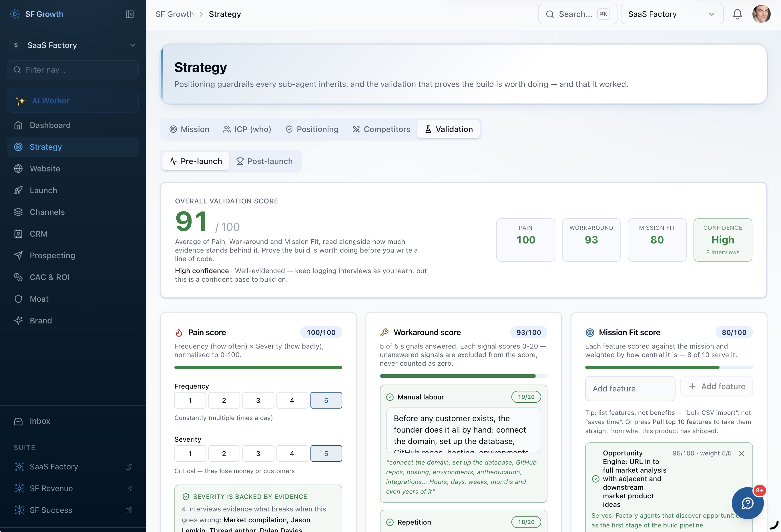Open CAC & ROI section
This screenshot has height=532, width=781.
click(73, 277)
